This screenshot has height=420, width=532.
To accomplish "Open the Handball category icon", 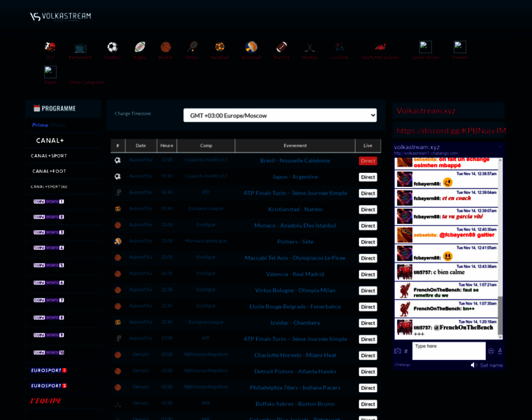I will 220,47.
